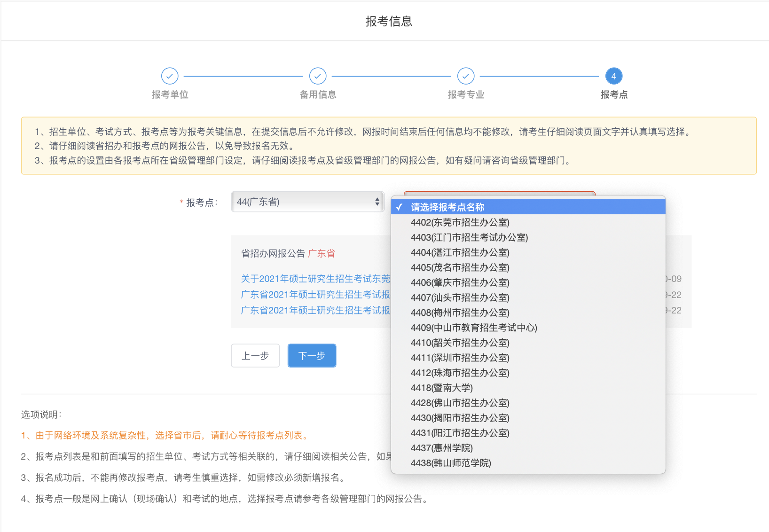The height and width of the screenshot is (532, 769).
Task: Click the 报考单位 step checkmark icon
Action: tap(170, 76)
